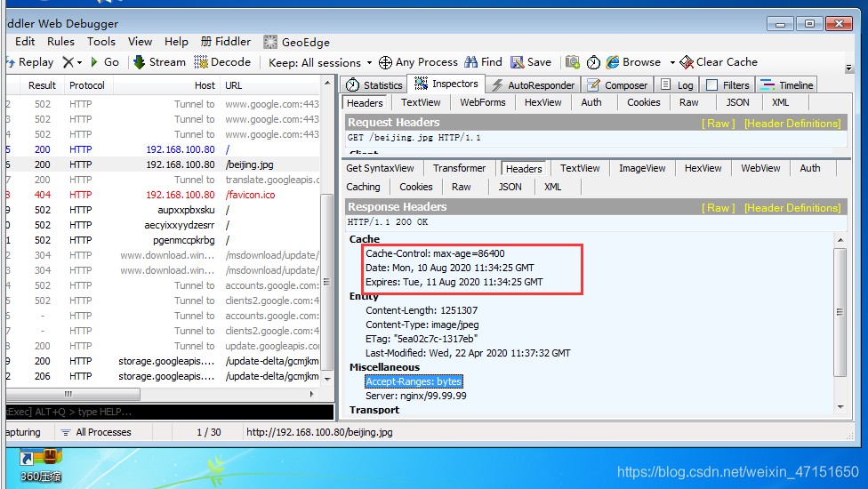The height and width of the screenshot is (489, 868).
Task: Click the Browse Internet Explorer icon
Action: pos(612,62)
